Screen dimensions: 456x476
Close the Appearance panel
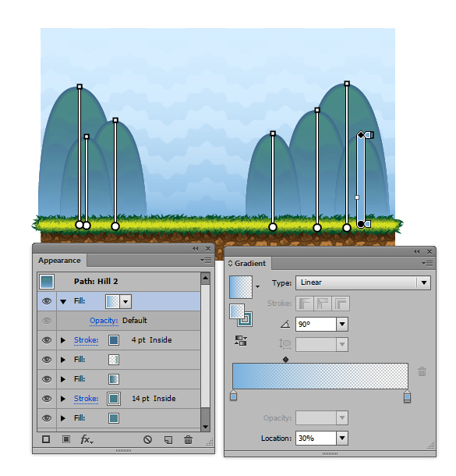pos(208,249)
